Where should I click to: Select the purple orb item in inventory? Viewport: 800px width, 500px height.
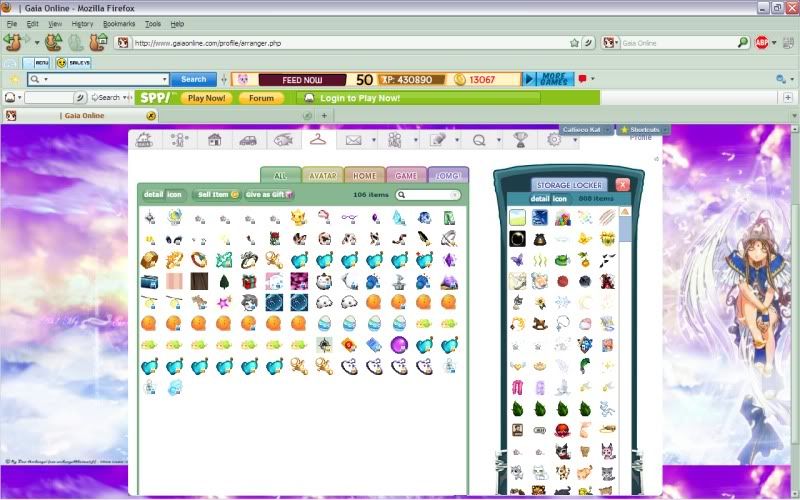pyautogui.click(x=399, y=345)
